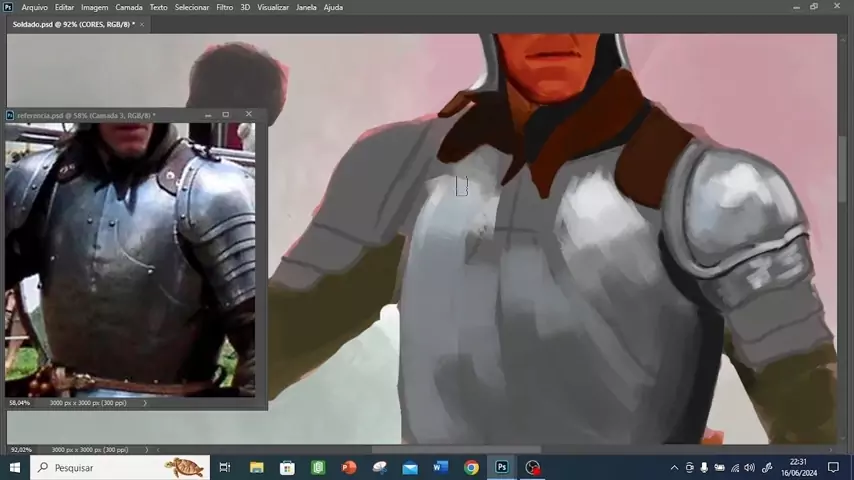The image size is (854, 480).
Task: Click the Windows Start button
Action: pos(15,467)
